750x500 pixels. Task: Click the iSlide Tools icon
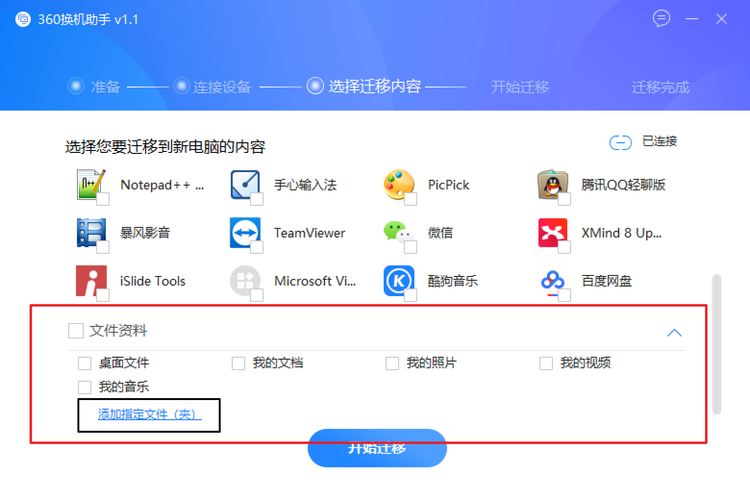tap(91, 281)
